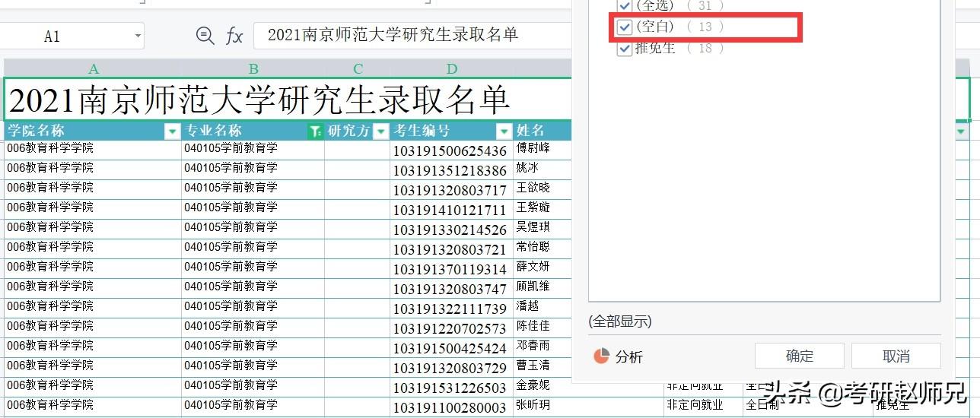The height and width of the screenshot is (418, 980).
Task: Open the 研究方 column filter dropdown
Action: [x=381, y=131]
